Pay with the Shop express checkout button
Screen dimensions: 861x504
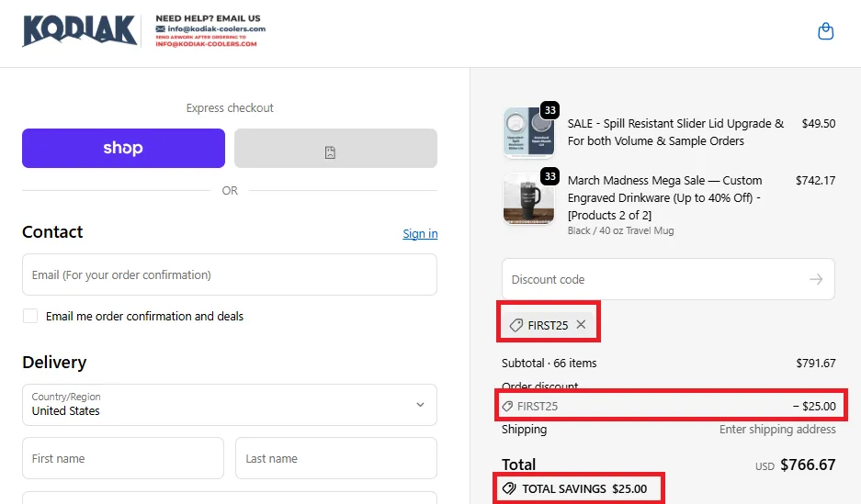[123, 148]
